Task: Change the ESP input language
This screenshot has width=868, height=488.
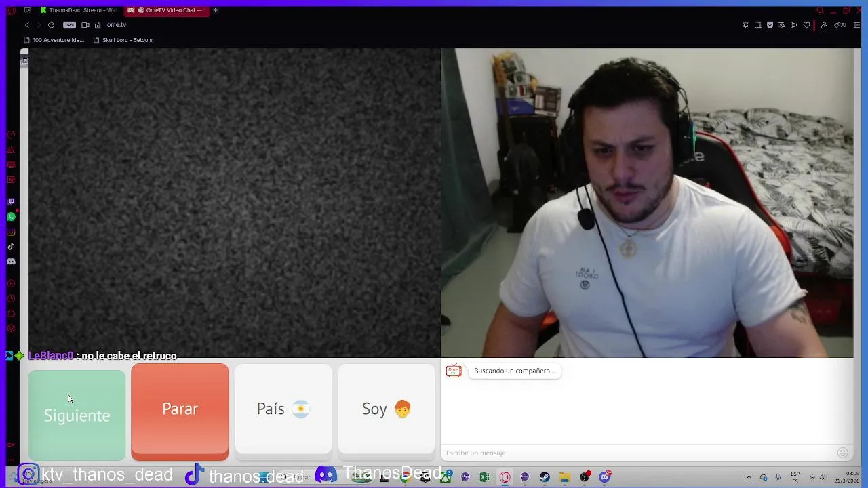Action: (x=795, y=477)
